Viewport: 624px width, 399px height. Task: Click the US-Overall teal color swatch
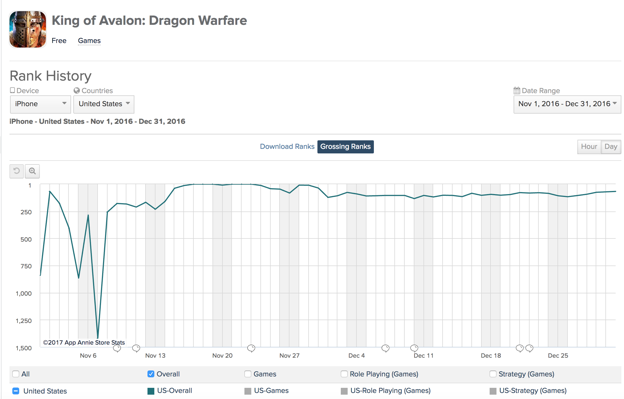coord(151,391)
